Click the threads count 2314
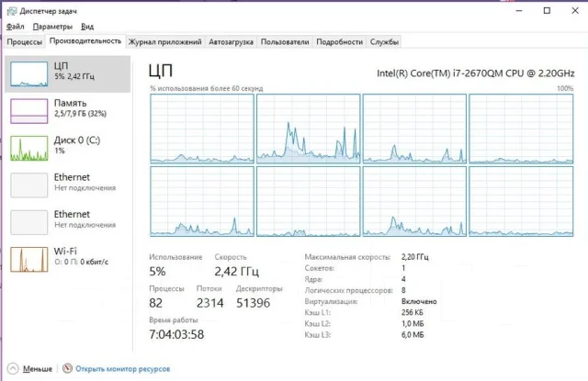Viewport: 588px width, 381px height. (210, 303)
